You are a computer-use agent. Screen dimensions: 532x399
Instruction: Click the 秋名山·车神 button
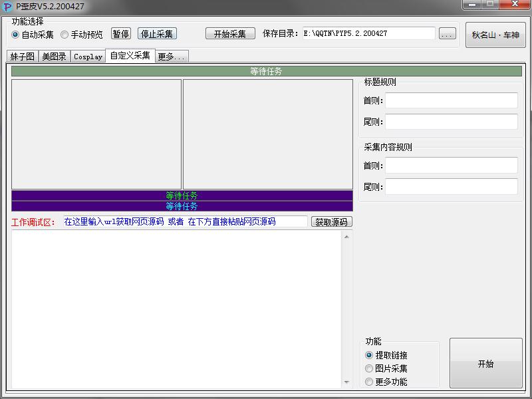[495, 35]
